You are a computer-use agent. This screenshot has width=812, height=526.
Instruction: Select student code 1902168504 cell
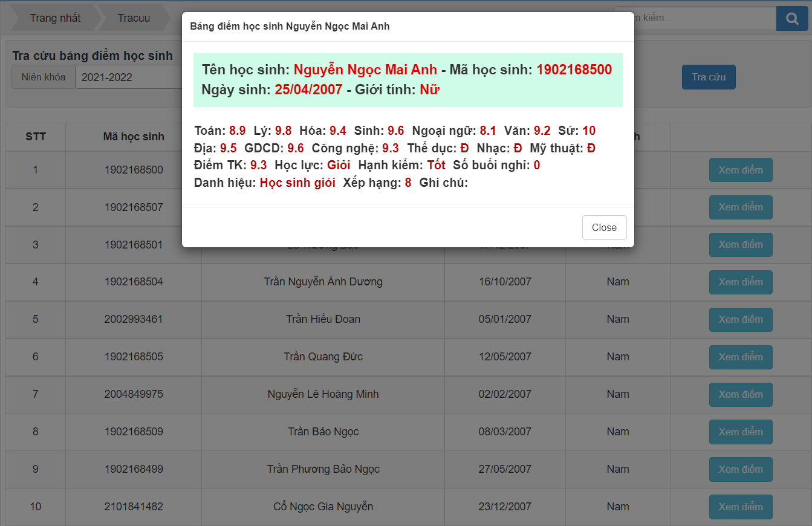click(134, 282)
